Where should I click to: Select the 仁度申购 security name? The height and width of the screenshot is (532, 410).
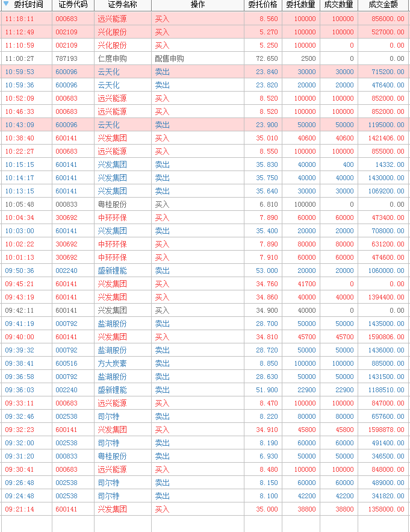pyautogui.click(x=112, y=58)
